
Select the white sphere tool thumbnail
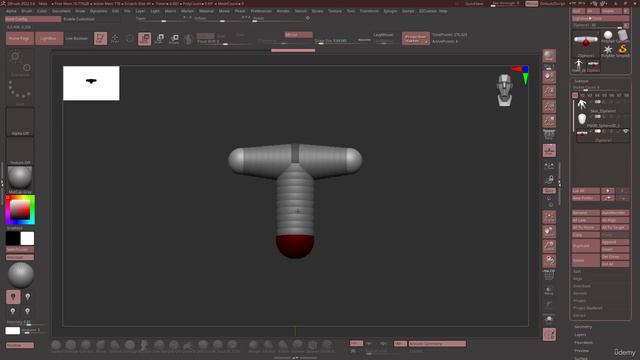pyautogui.click(x=608, y=36)
